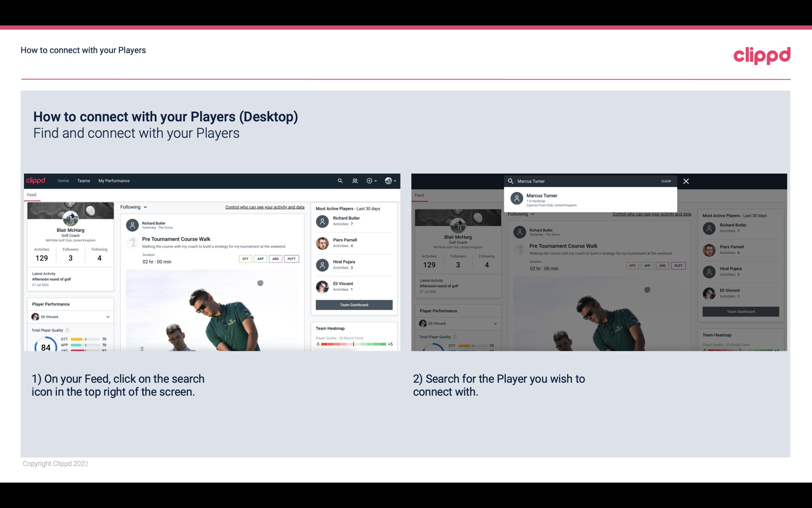Toggle the Following dropdown on feed
The image size is (812, 508).
pos(133,207)
